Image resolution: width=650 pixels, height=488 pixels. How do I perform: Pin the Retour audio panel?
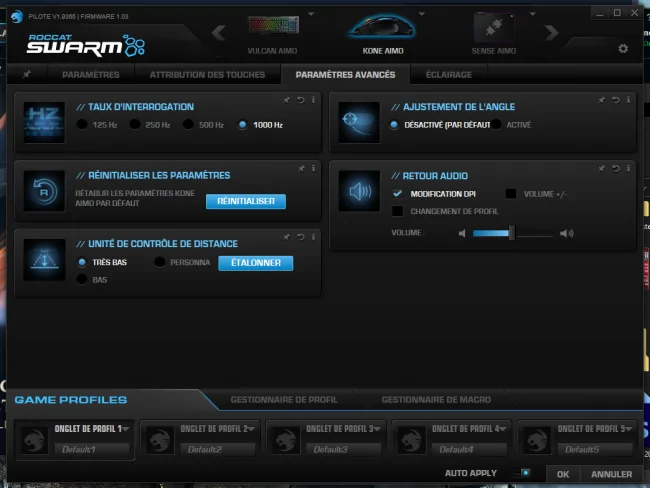coord(601,168)
